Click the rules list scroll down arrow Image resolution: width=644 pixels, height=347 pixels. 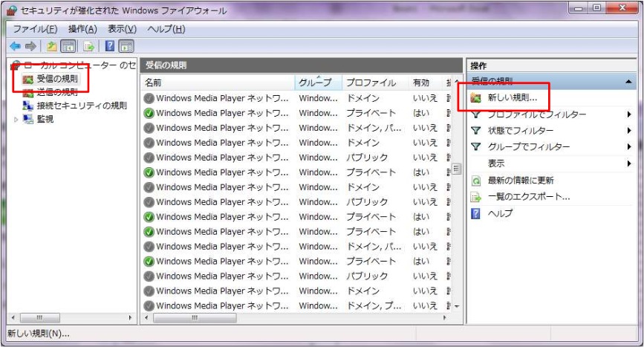(x=456, y=306)
